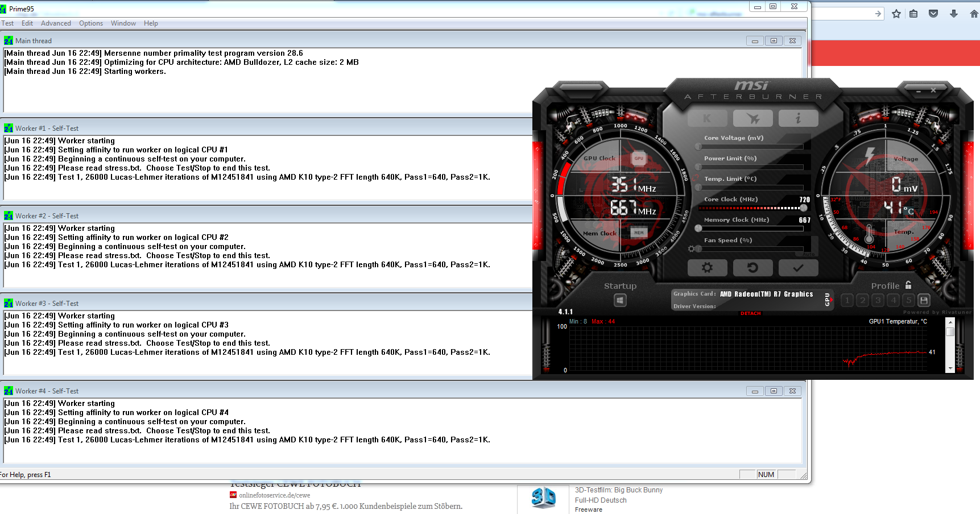980x514 pixels.
Task: Click the Worker #3 window icon
Action: [9, 303]
